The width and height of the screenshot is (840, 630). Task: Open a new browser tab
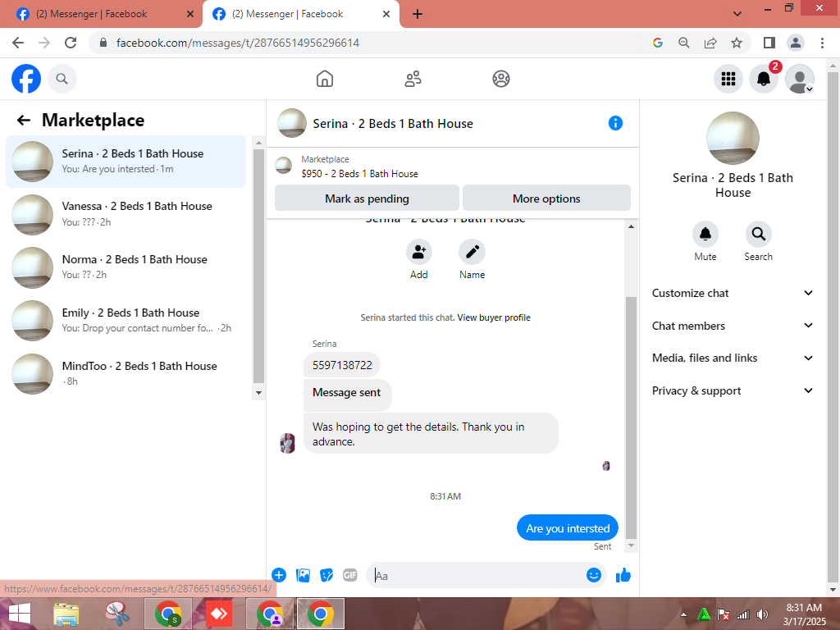pyautogui.click(x=418, y=14)
